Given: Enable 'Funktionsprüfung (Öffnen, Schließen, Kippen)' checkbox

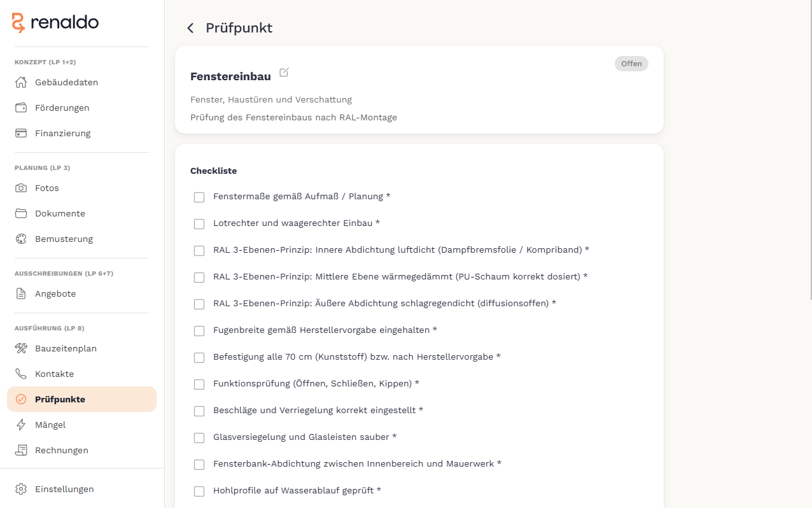Looking at the screenshot, I should click(199, 385).
